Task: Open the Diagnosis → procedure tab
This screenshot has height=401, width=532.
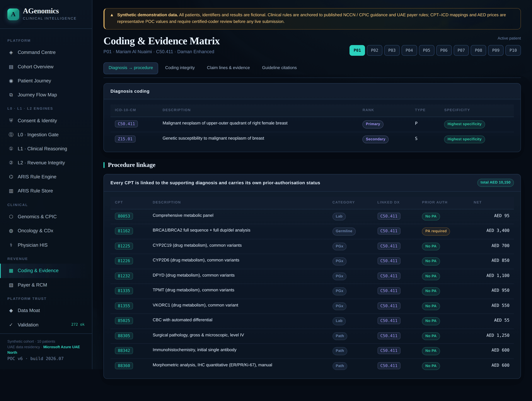Action: (x=131, y=68)
